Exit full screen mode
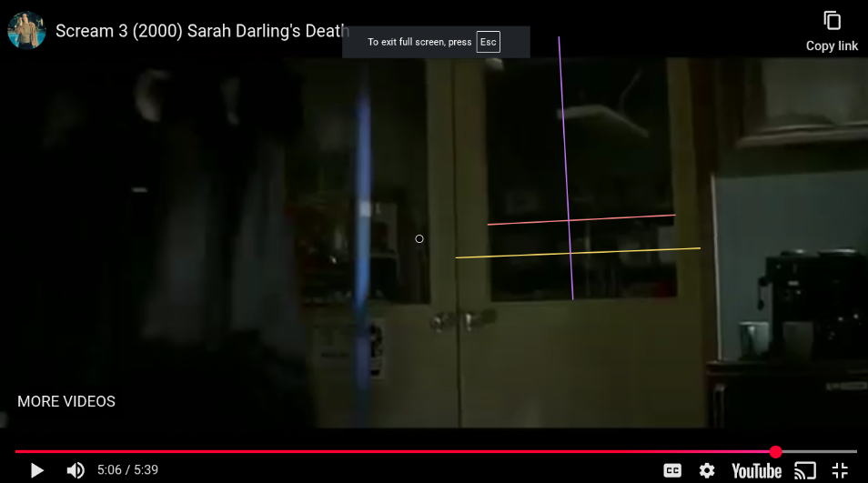The width and height of the screenshot is (868, 483). coord(840,471)
